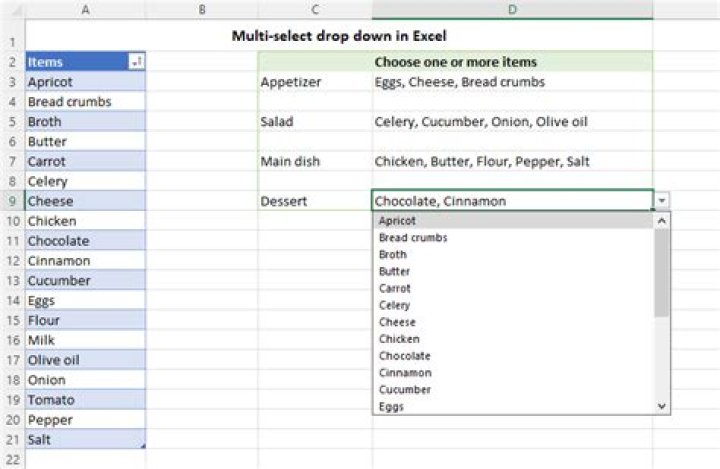Select column A header
This screenshot has height=469, width=720.
(x=84, y=10)
